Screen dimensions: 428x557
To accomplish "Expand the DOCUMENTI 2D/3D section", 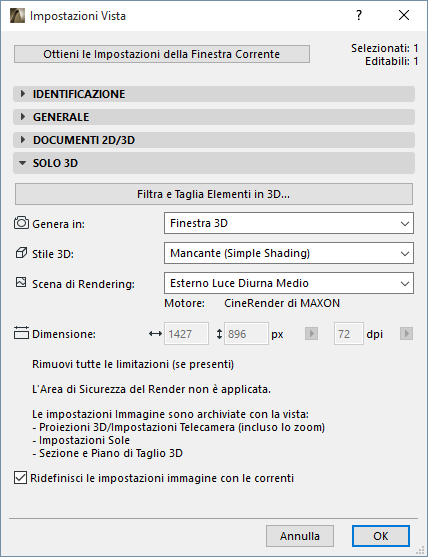I will [x=214, y=140].
